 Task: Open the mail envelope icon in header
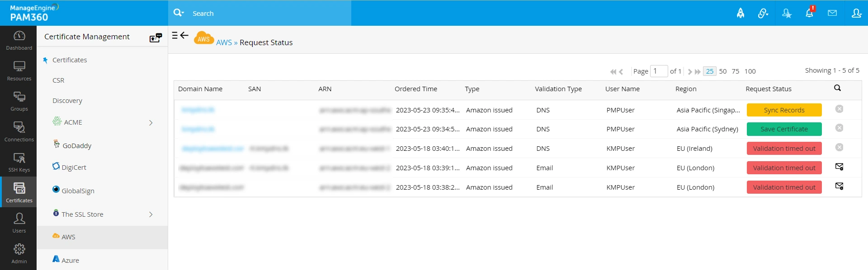(x=832, y=13)
